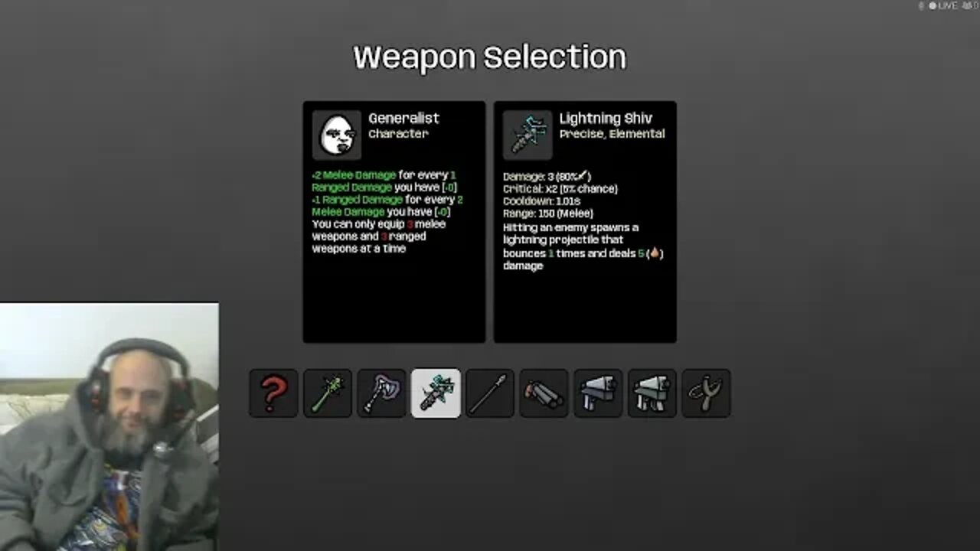Click the streamer webcam overlay
The width and height of the screenshot is (980, 551).
click(x=109, y=426)
